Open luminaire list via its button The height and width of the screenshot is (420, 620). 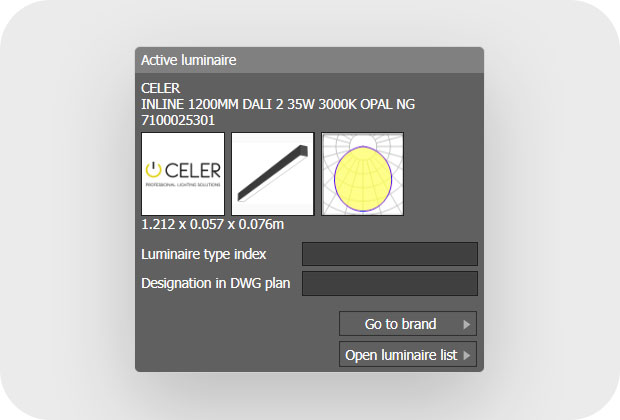(400, 355)
